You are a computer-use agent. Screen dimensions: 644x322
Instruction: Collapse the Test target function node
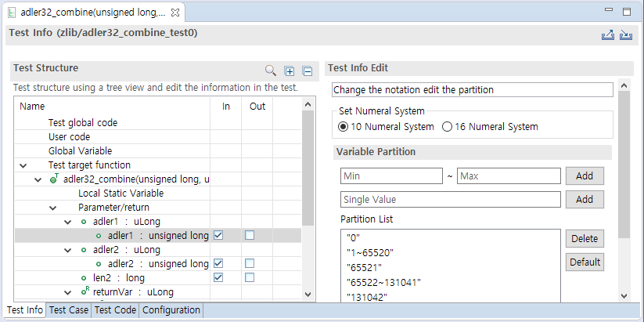pyautogui.click(x=23, y=165)
